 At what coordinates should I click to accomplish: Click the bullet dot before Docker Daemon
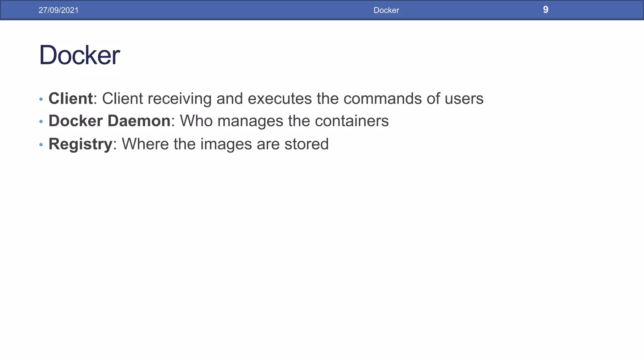coord(41,122)
